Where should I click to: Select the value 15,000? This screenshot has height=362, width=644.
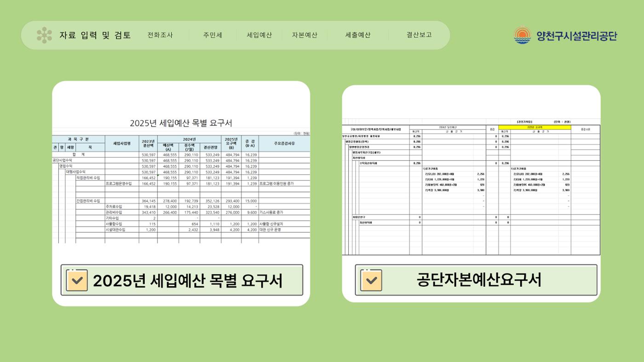click(251, 201)
